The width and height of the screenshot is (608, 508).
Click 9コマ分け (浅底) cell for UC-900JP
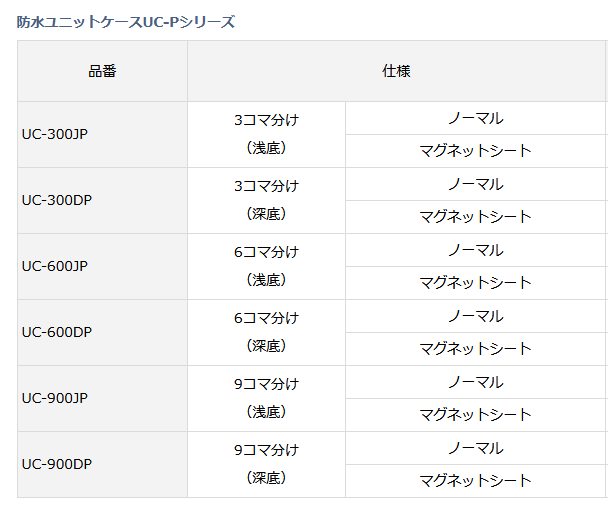click(x=266, y=398)
